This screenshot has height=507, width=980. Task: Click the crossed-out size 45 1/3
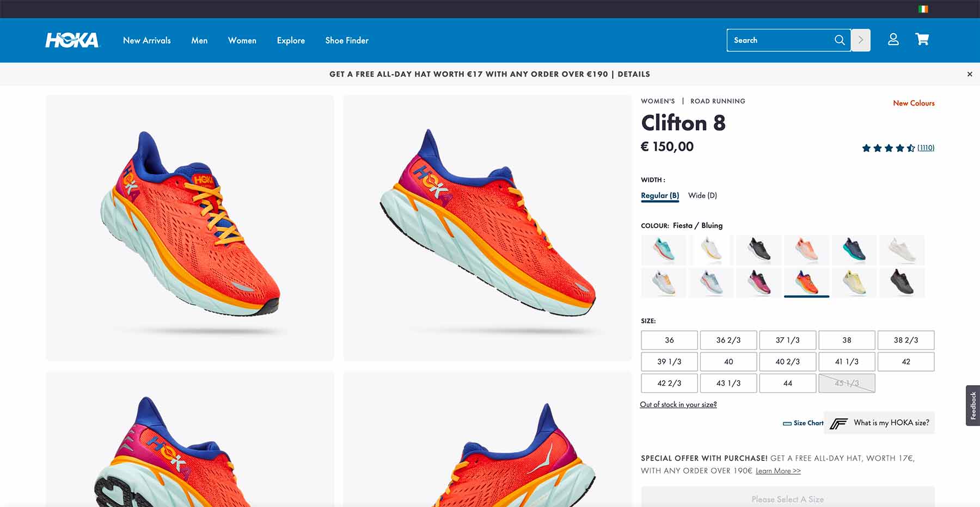pos(847,383)
